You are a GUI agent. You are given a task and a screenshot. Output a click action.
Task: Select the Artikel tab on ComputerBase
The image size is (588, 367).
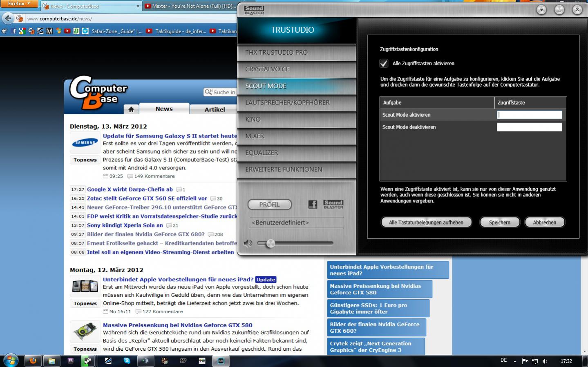tap(215, 109)
